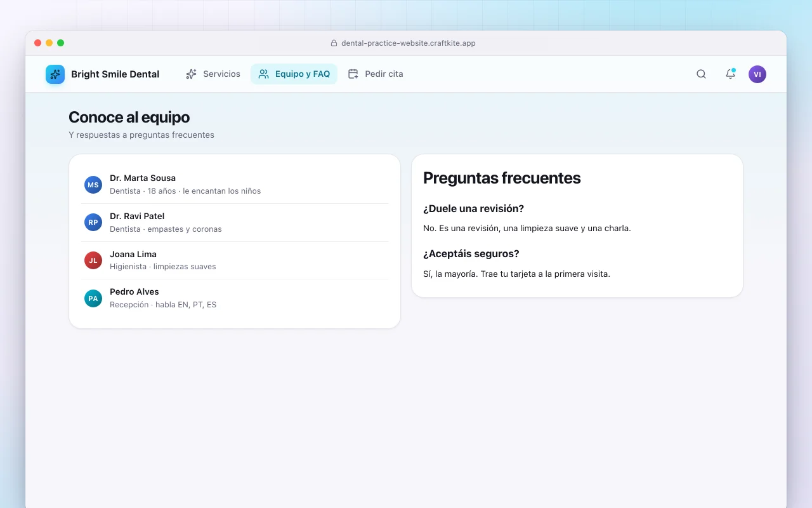Maximize the window with the green button
This screenshot has width=812, height=508.
point(61,43)
